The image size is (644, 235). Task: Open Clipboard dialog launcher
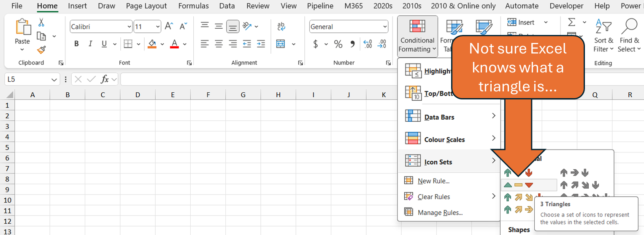[61, 63]
